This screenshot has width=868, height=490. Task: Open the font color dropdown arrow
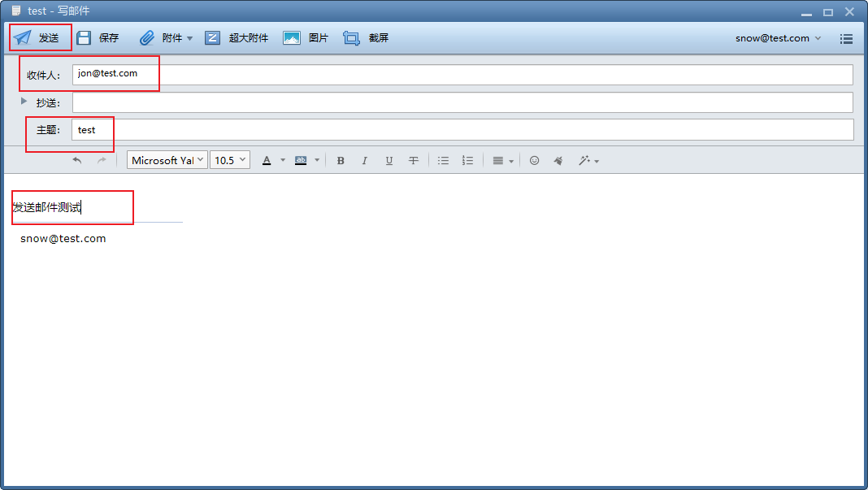283,161
